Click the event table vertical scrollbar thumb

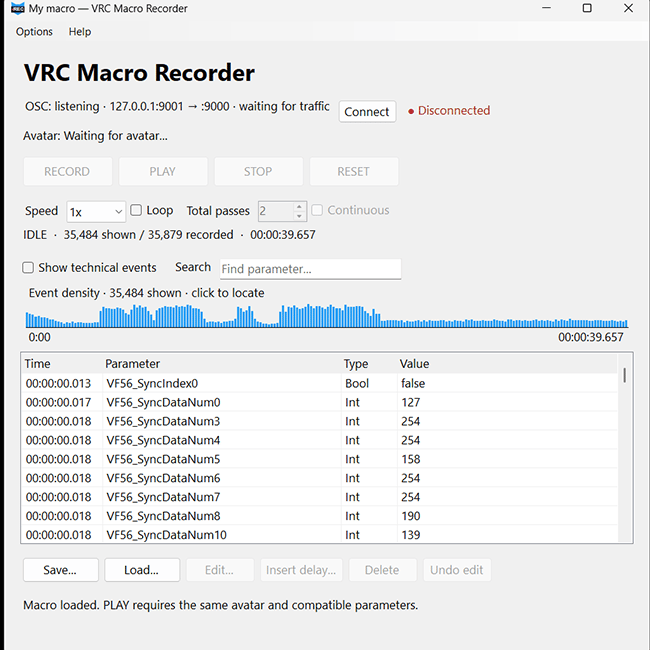(x=625, y=375)
